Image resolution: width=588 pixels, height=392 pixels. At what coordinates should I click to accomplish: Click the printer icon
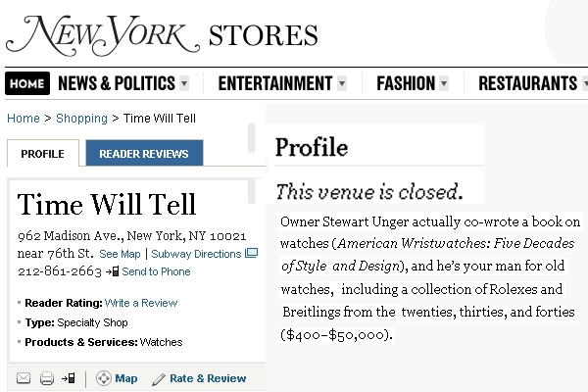pyautogui.click(x=47, y=378)
